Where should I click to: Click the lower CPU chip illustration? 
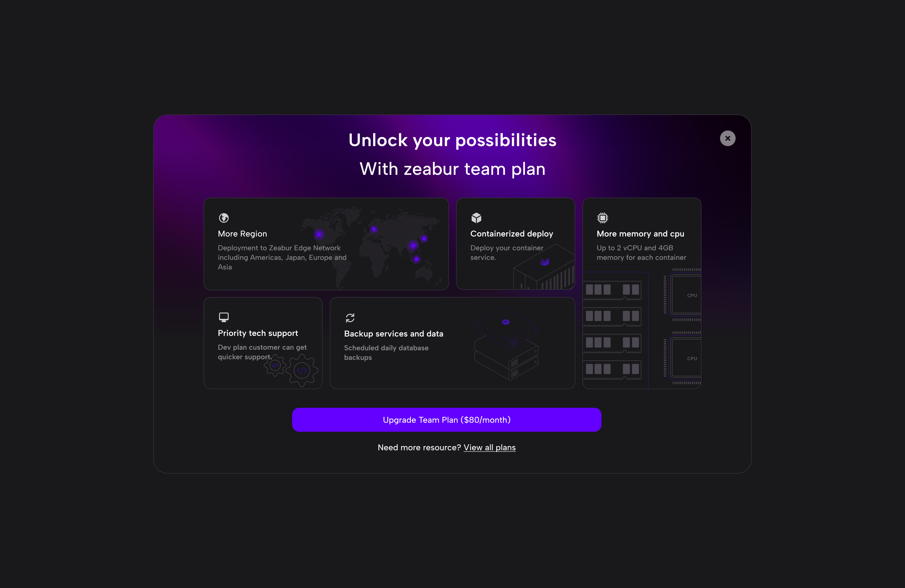coord(686,358)
